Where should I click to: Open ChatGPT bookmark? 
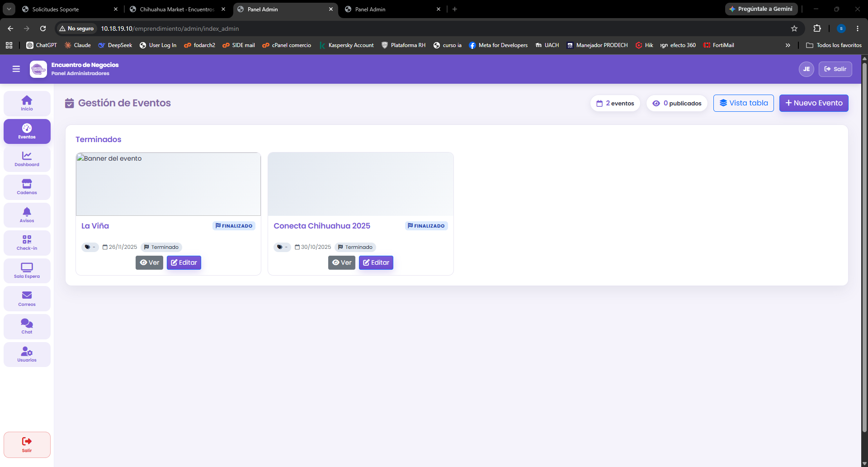pyautogui.click(x=42, y=45)
